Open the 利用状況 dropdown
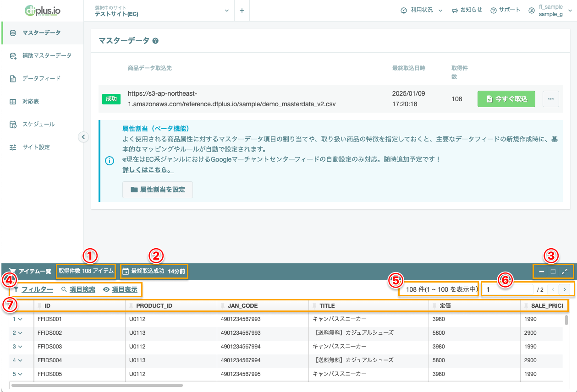The width and height of the screenshot is (577, 392). [x=421, y=10]
